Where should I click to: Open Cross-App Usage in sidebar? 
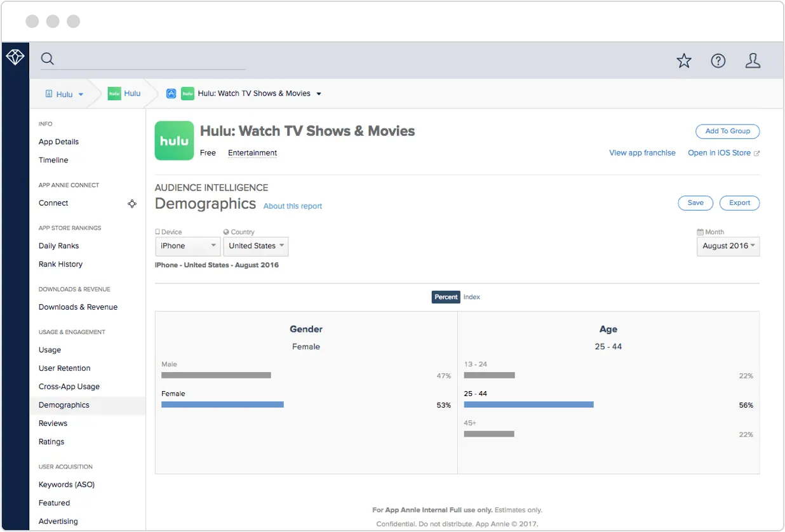click(69, 387)
